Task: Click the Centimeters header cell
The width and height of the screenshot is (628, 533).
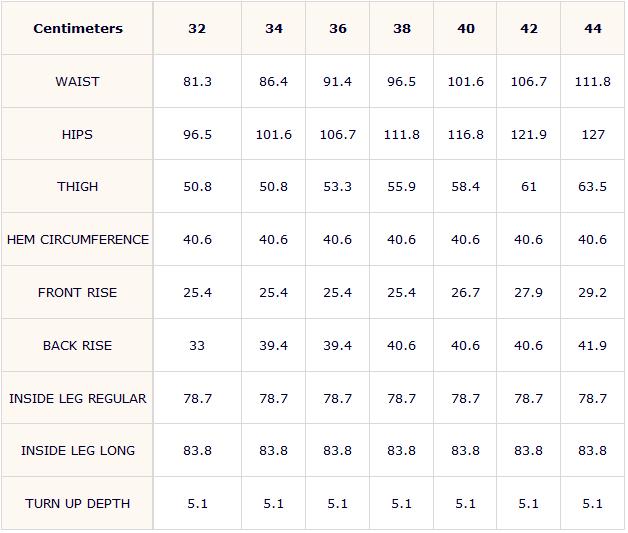Action: (77, 28)
